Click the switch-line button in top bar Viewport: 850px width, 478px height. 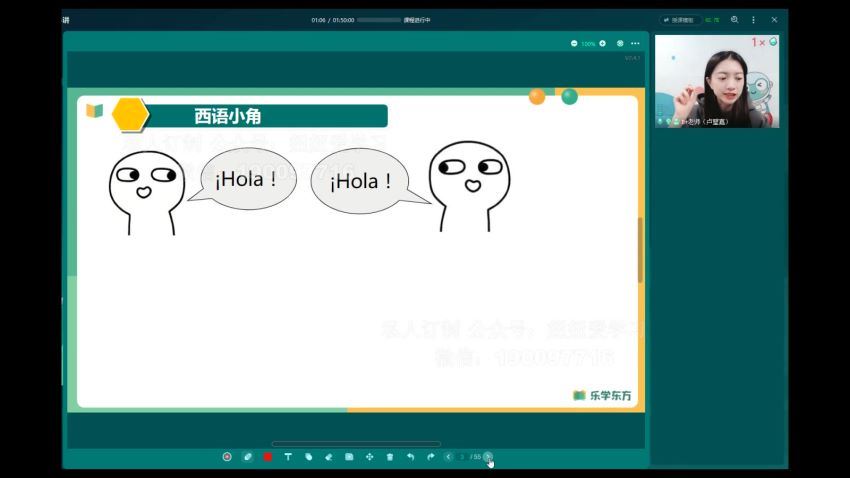(x=680, y=20)
